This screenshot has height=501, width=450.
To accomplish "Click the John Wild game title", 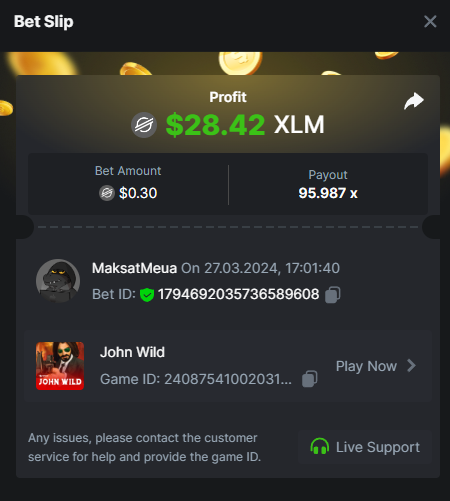I will [132, 352].
